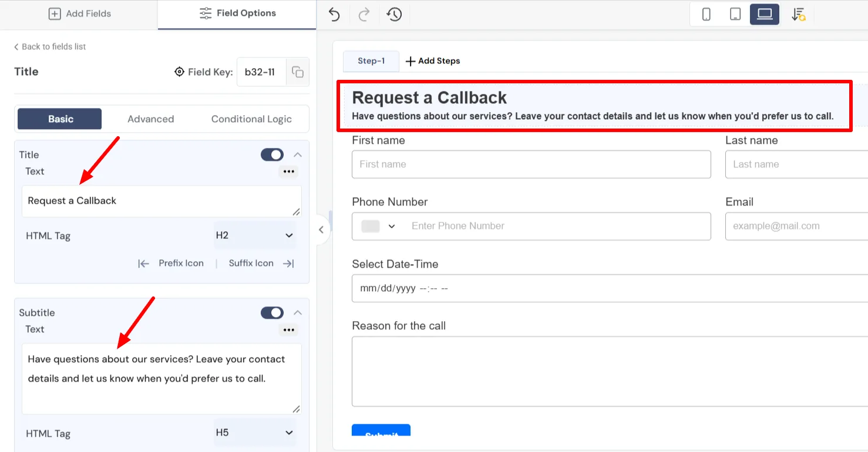This screenshot has height=452, width=868.
Task: Open the Title text three-dot options
Action: click(288, 172)
